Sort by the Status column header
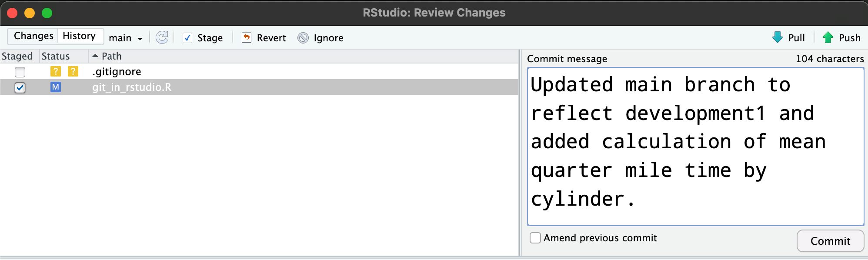The image size is (868, 260). 56,56
